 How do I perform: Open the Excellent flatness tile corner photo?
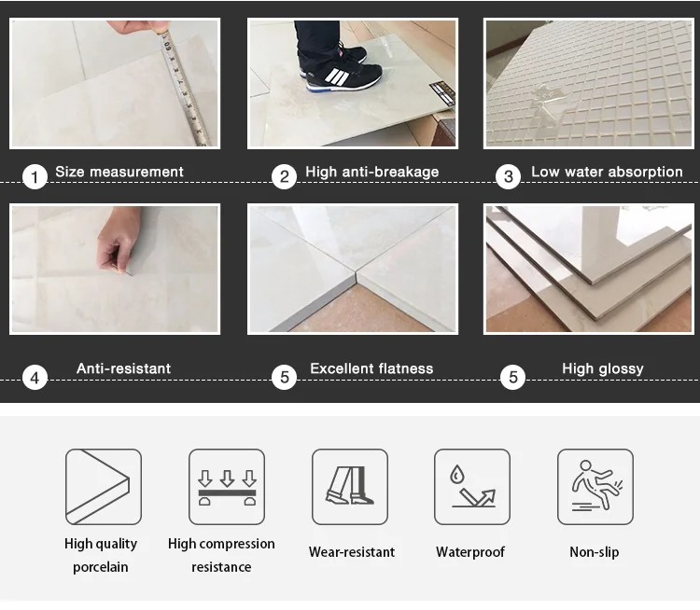353,269
